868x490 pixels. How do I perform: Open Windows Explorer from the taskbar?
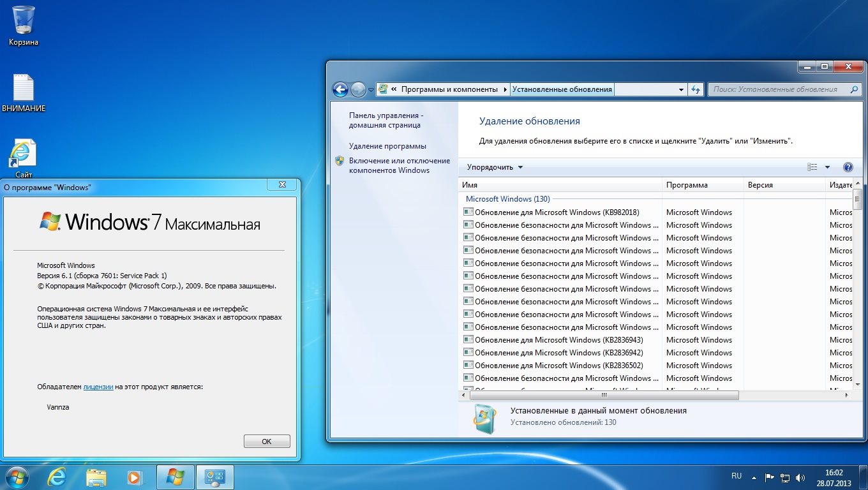tap(96, 477)
